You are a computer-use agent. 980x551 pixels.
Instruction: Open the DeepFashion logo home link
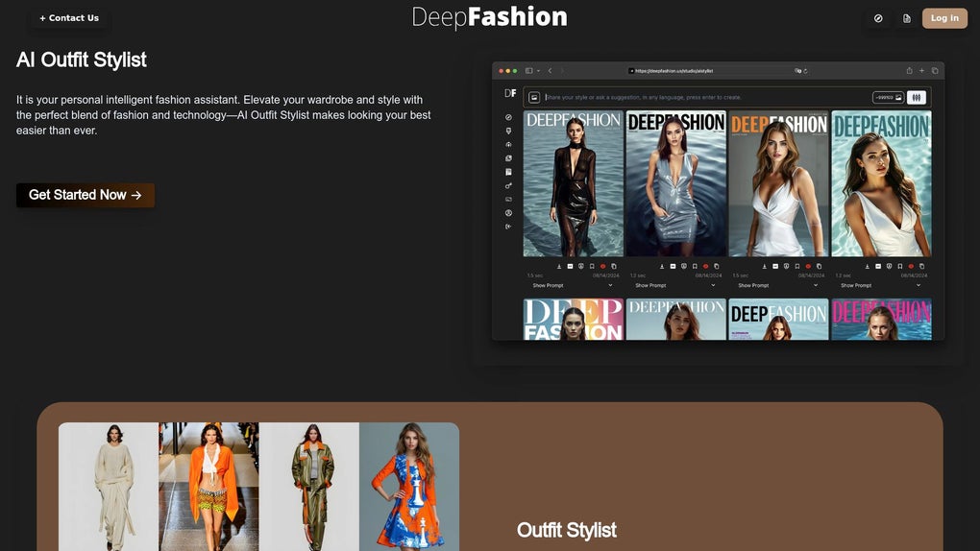click(x=489, y=17)
